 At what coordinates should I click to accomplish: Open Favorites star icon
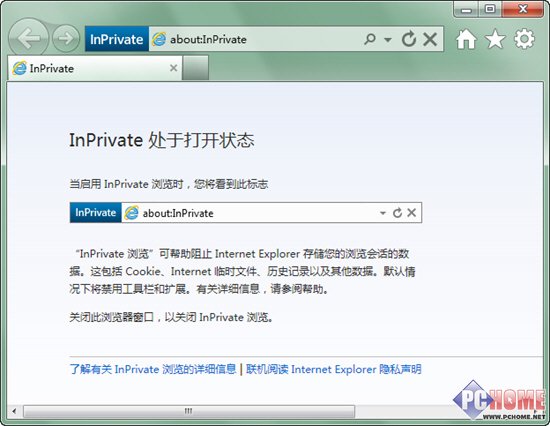coord(495,39)
